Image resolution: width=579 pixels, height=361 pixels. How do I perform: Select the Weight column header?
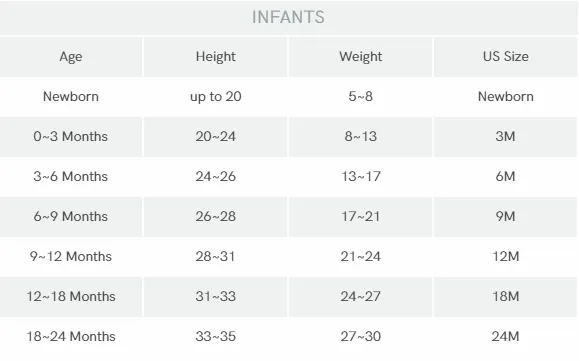click(361, 57)
